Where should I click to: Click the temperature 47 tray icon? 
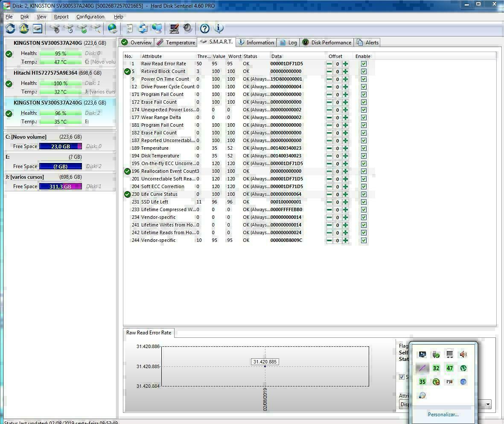point(449,368)
